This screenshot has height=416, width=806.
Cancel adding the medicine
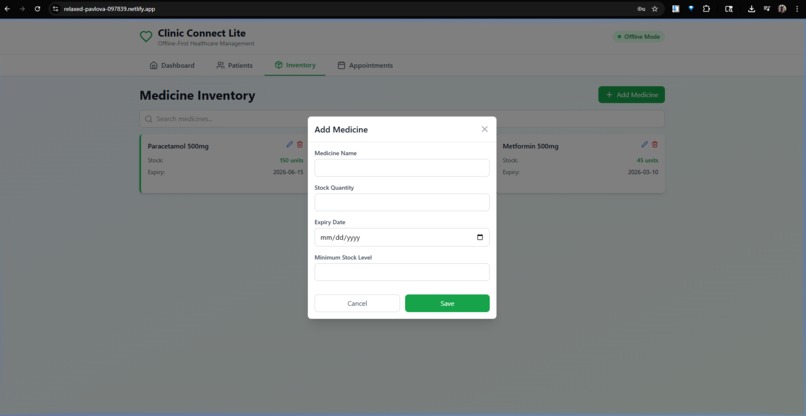coord(357,303)
